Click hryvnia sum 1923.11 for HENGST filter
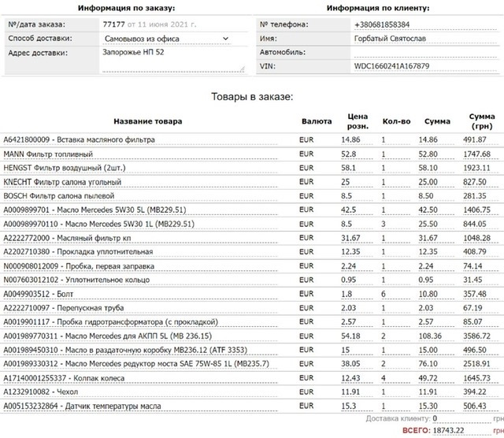 click(x=480, y=168)
